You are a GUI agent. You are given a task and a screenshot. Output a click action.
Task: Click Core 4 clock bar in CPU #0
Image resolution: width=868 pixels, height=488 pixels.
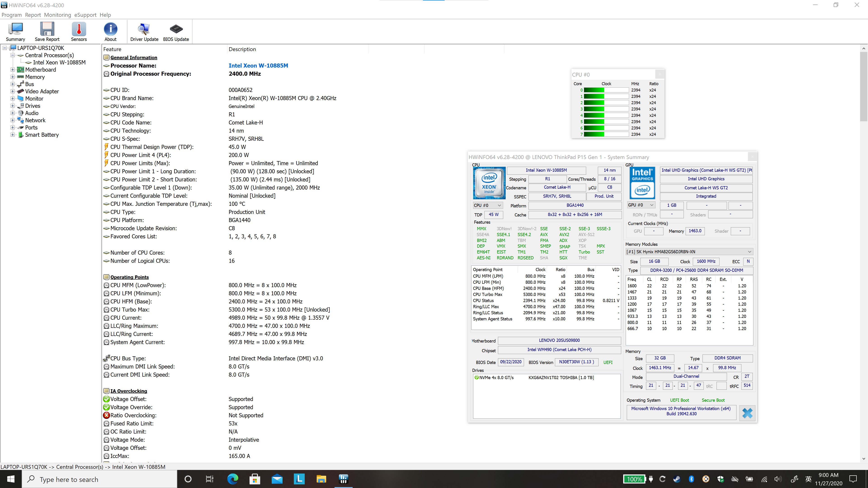pos(606,115)
